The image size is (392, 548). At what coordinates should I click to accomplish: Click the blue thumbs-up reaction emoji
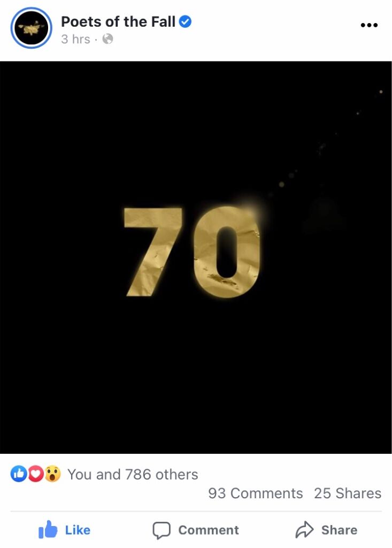(x=19, y=474)
